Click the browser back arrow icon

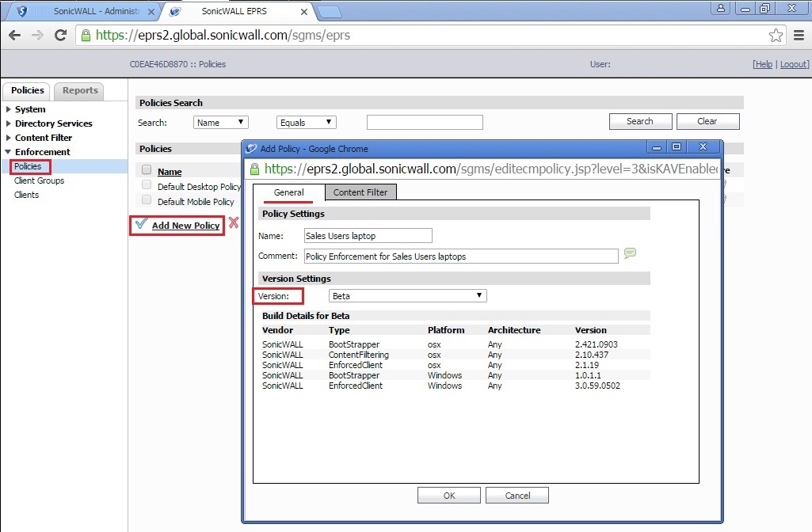(x=15, y=36)
